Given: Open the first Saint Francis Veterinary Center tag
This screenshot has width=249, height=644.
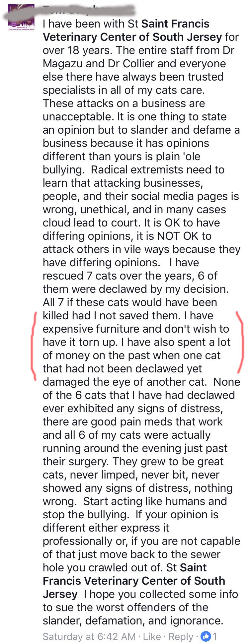Looking at the screenshot, I should 132,31.
